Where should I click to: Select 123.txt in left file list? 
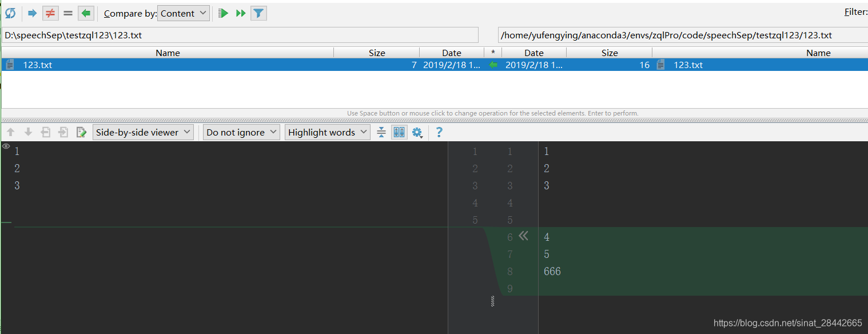point(37,65)
